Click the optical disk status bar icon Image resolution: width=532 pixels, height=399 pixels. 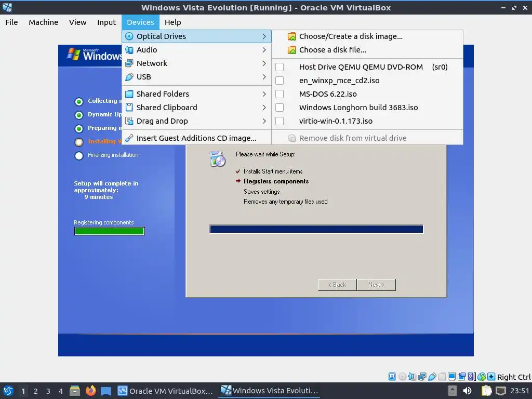point(402,376)
